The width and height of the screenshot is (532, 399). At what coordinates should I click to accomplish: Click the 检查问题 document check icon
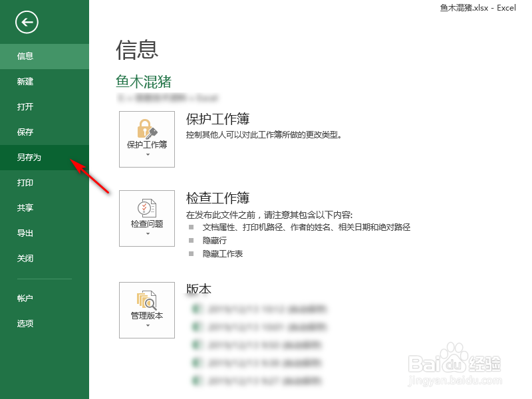(x=147, y=208)
